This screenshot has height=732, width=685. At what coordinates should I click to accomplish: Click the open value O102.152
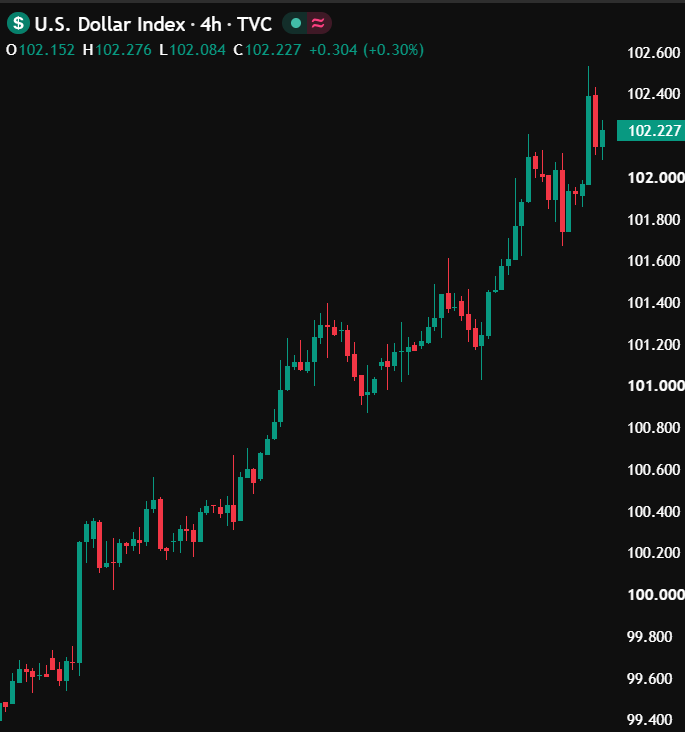pos(40,50)
